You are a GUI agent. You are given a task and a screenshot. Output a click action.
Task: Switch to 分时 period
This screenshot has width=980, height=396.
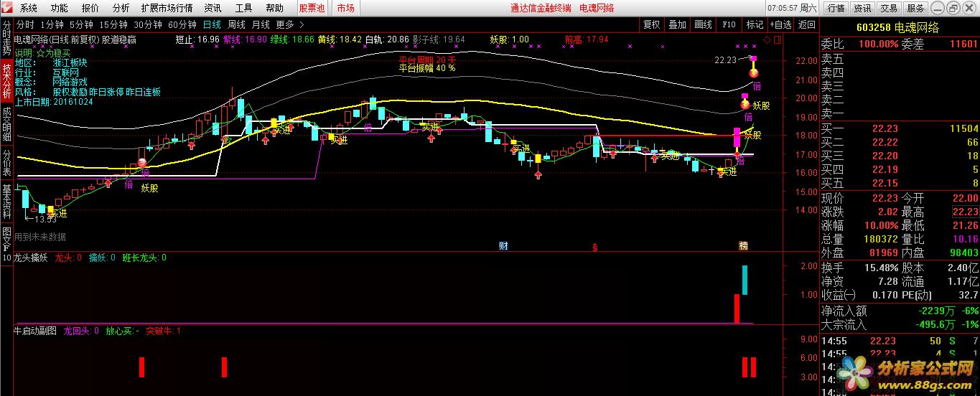coord(25,24)
